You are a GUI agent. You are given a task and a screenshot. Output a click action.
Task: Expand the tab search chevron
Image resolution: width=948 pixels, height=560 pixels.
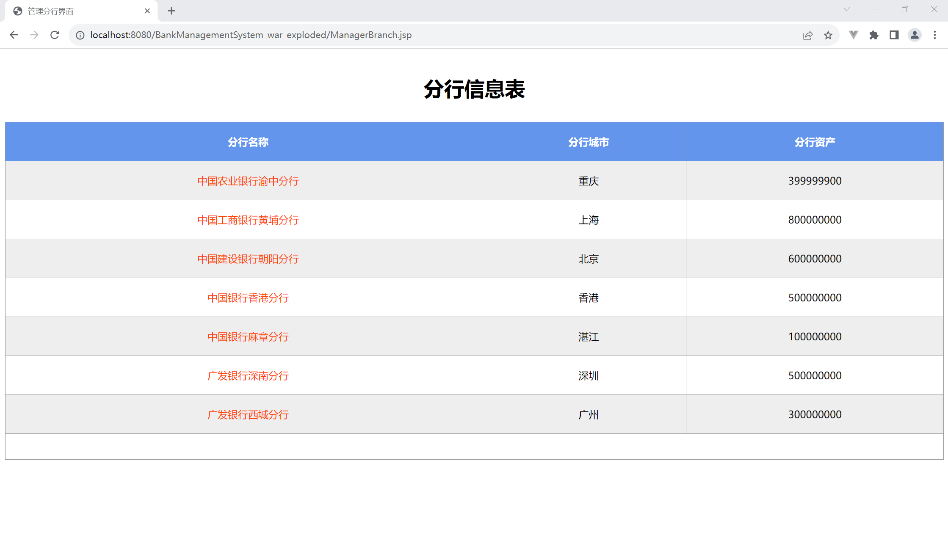point(847,9)
